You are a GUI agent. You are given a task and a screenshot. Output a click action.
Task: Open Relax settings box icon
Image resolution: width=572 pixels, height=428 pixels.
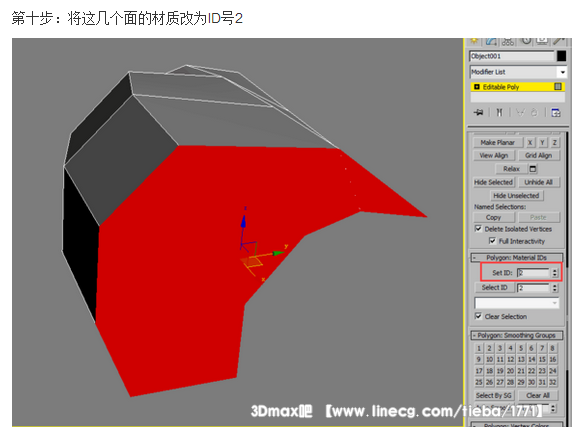tap(533, 169)
